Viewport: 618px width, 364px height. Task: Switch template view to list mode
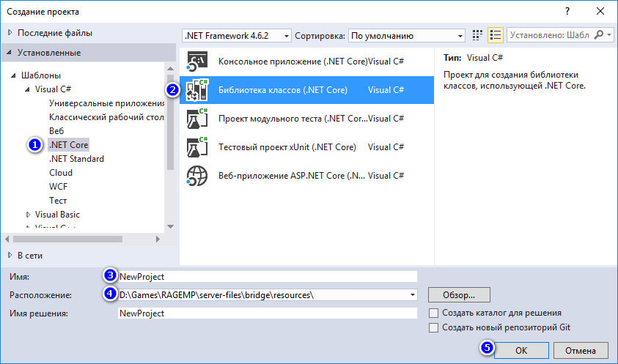coord(496,35)
